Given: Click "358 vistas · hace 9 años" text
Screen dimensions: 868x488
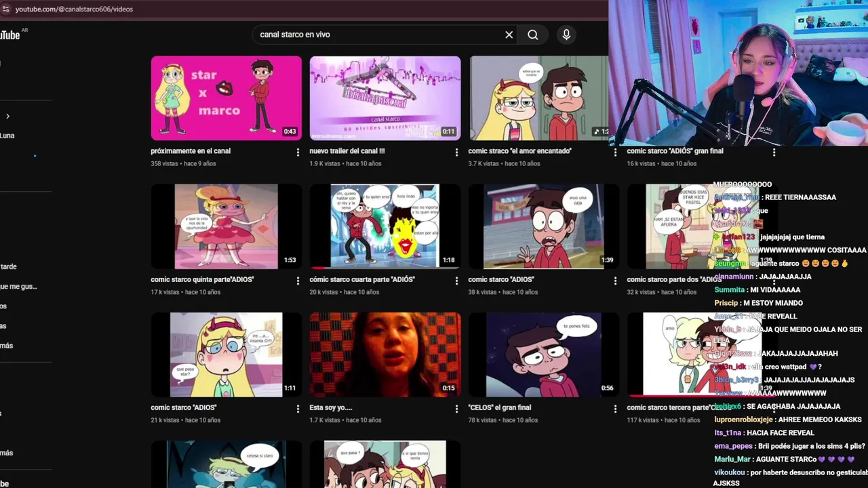Looking at the screenshot, I should [183, 163].
